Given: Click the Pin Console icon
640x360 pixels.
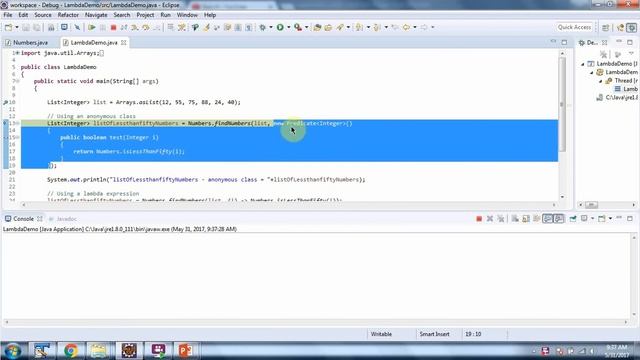Looking at the screenshot, I should tap(573, 219).
